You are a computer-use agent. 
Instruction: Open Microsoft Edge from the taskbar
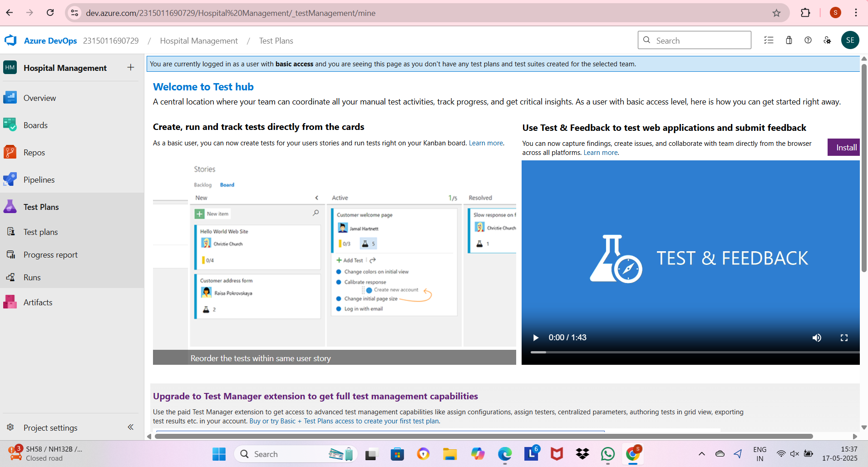click(x=505, y=454)
